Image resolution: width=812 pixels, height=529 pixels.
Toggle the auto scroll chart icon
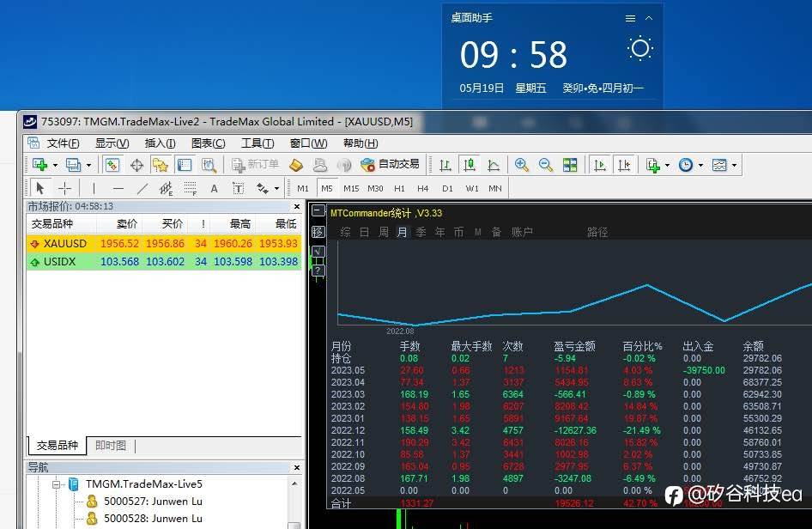pos(600,165)
